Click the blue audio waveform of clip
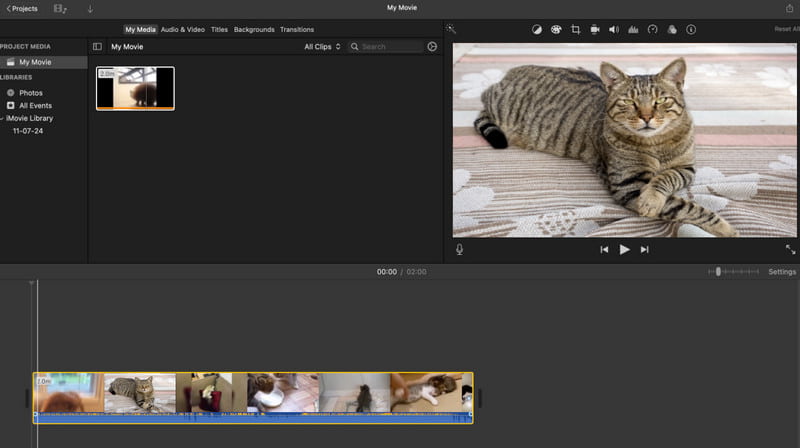This screenshot has width=800, height=448. [x=253, y=418]
